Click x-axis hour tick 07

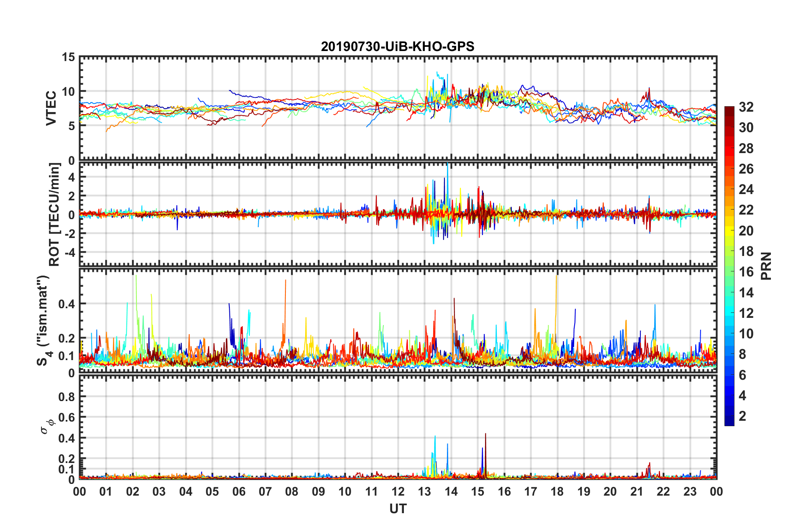265,491
